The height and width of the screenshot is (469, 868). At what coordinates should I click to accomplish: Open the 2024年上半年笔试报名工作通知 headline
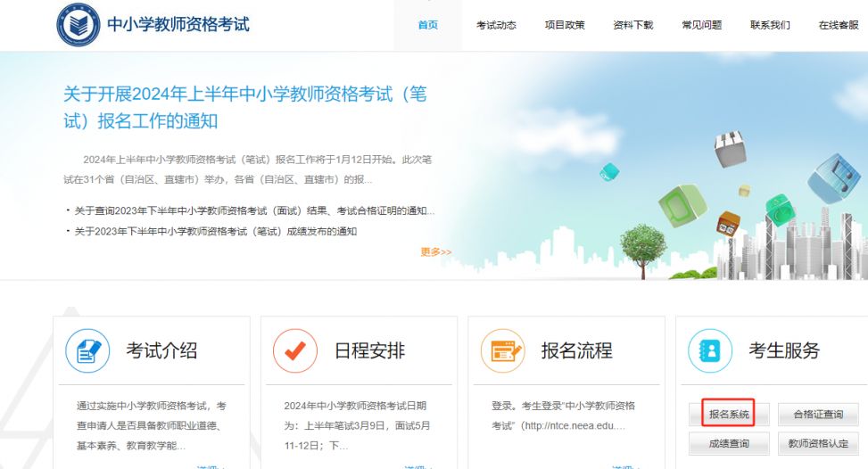click(x=245, y=107)
